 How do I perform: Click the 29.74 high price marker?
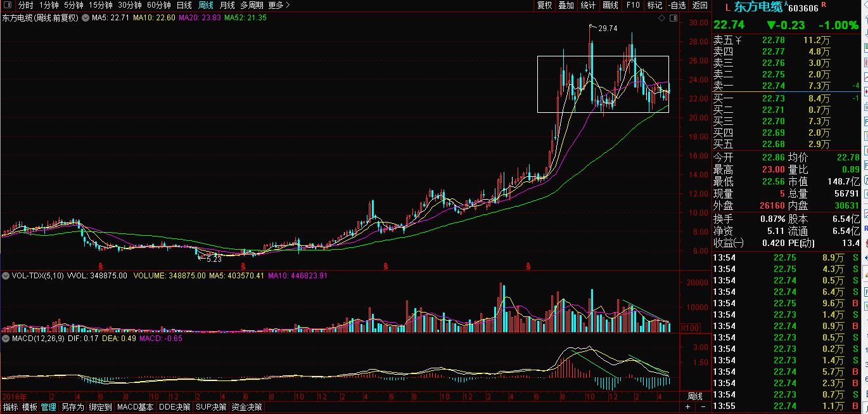click(x=607, y=28)
